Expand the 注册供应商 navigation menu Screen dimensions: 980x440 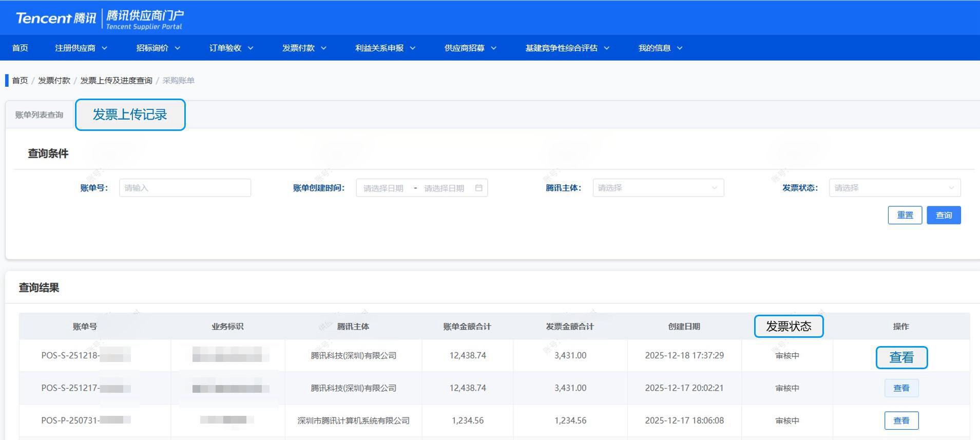[x=81, y=48]
